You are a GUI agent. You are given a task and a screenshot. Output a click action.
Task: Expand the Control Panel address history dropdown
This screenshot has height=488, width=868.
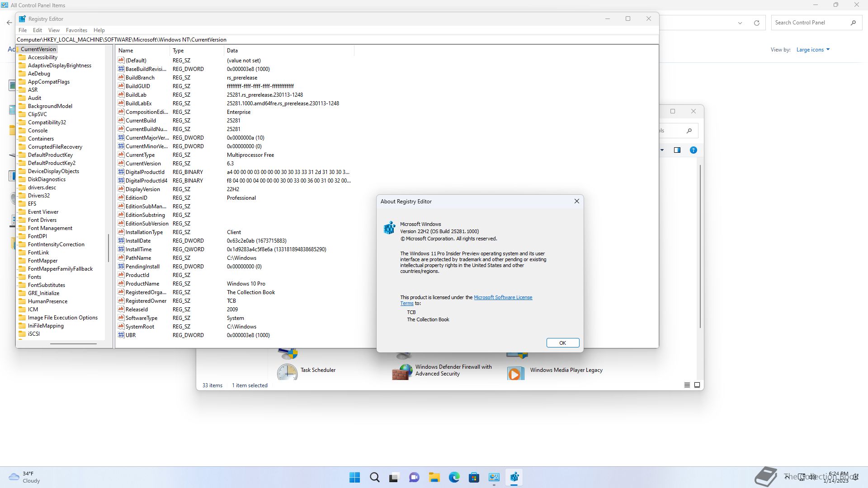point(740,23)
